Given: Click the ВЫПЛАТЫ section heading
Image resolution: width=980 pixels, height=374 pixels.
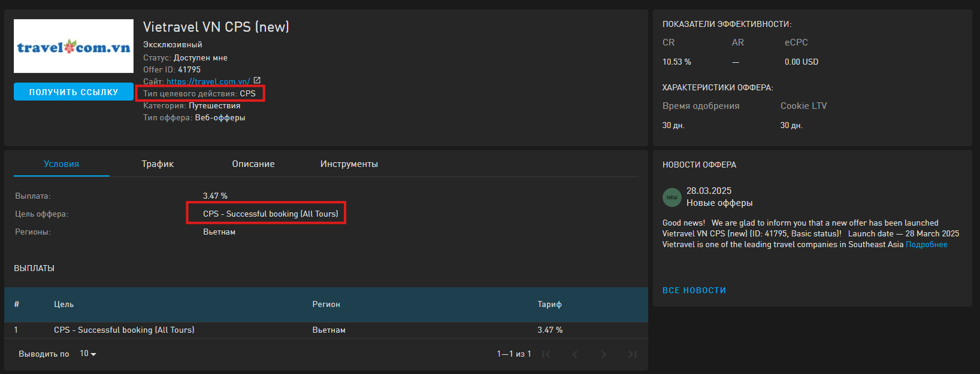Looking at the screenshot, I should [34, 268].
